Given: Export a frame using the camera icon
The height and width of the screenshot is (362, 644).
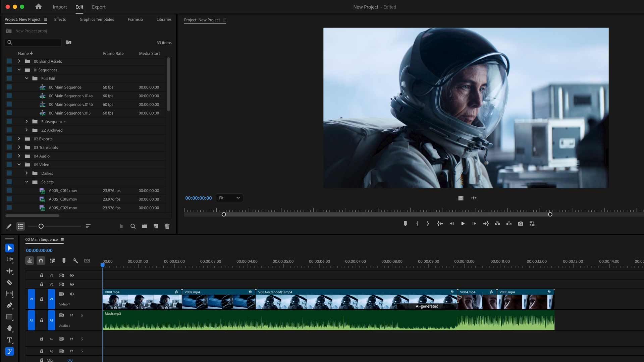Looking at the screenshot, I should [521, 224].
